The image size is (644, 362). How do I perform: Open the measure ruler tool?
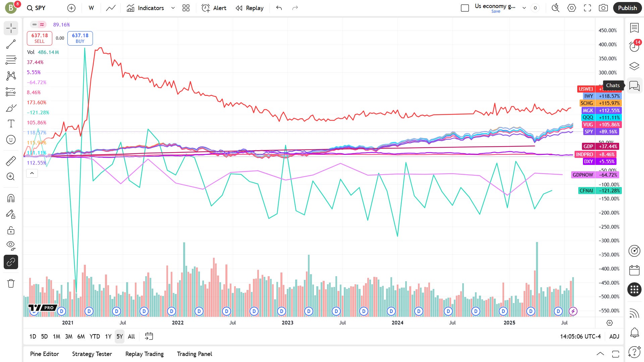(11, 161)
